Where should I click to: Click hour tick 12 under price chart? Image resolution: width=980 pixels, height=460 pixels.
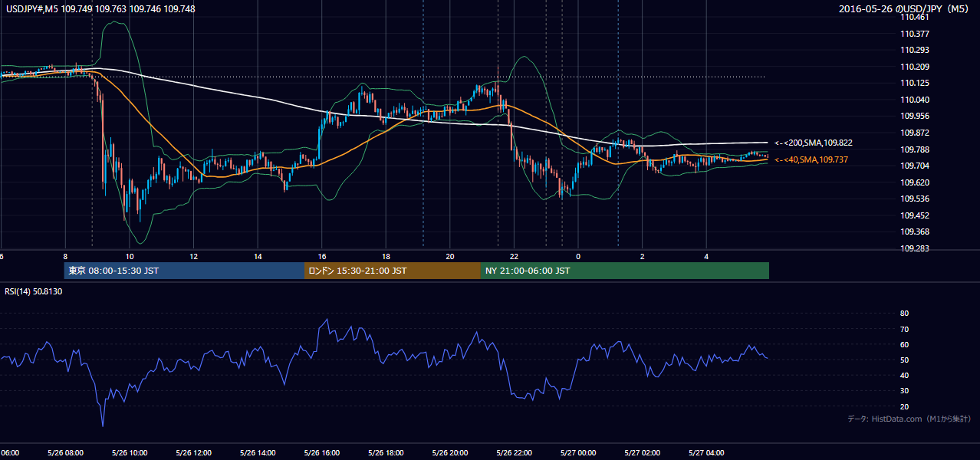pyautogui.click(x=194, y=256)
